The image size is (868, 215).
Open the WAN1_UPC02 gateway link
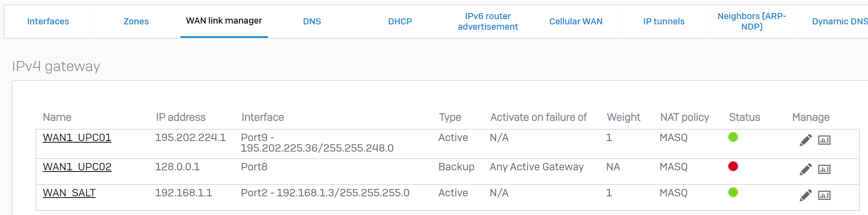[x=77, y=167]
